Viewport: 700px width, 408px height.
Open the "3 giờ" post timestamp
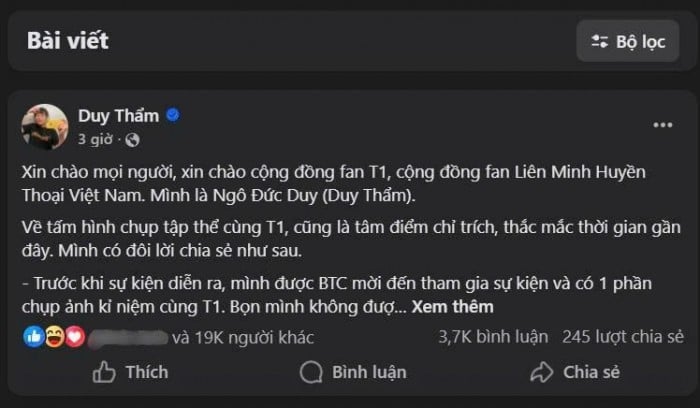coord(96,139)
